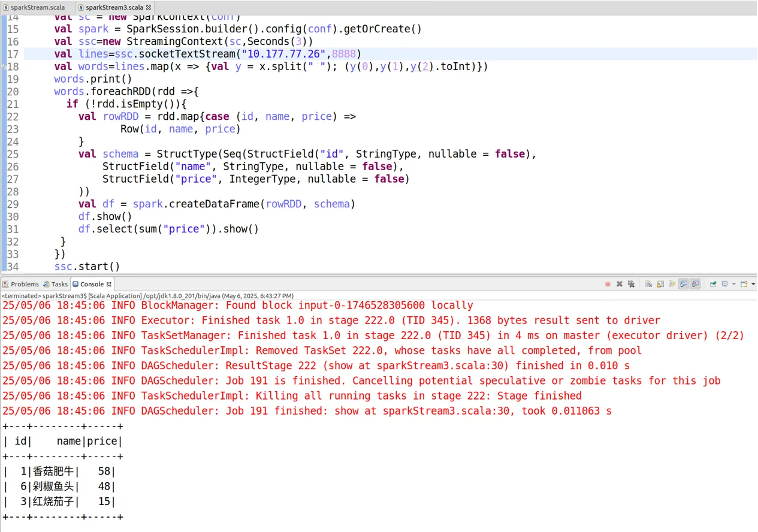Image resolution: width=758 pixels, height=532 pixels.
Task: Remove the terminated launch from console
Action: [x=620, y=284]
